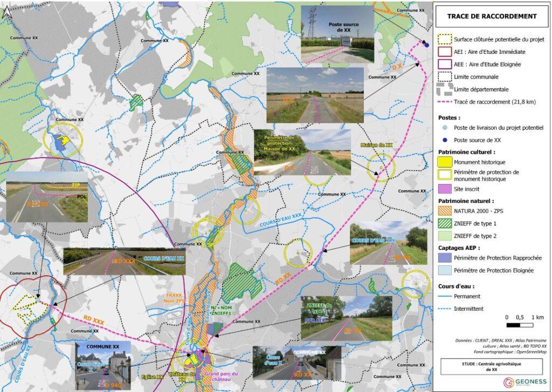Click the north arrow compass icon
This screenshot has width=552, height=392.
(x=8, y=12)
